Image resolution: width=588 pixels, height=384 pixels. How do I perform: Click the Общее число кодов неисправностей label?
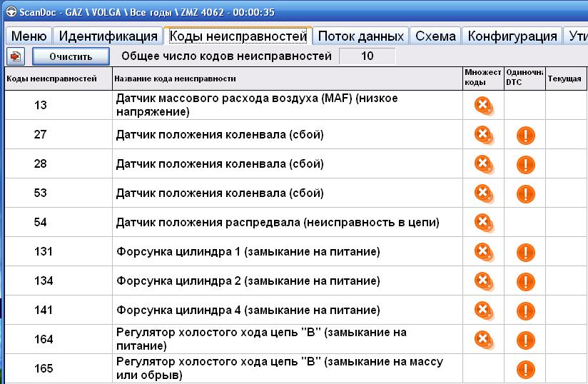click(226, 56)
